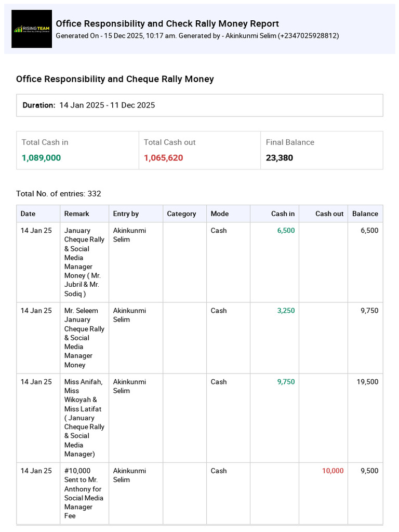The width and height of the screenshot is (399, 532).
Task: Select the remark 'January Cheque Rally & Social Media Manager Money ( Mr. Jubril & Mr. Sodiq )'
Action: (84, 262)
